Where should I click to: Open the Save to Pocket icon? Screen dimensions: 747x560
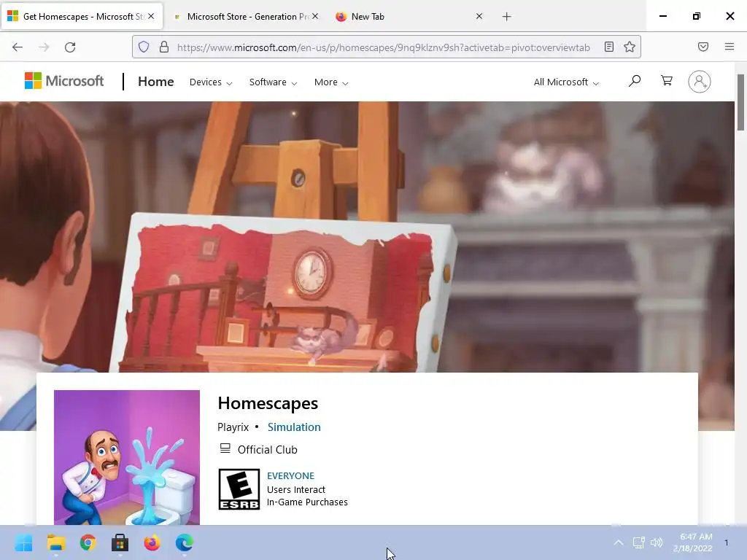tap(703, 47)
